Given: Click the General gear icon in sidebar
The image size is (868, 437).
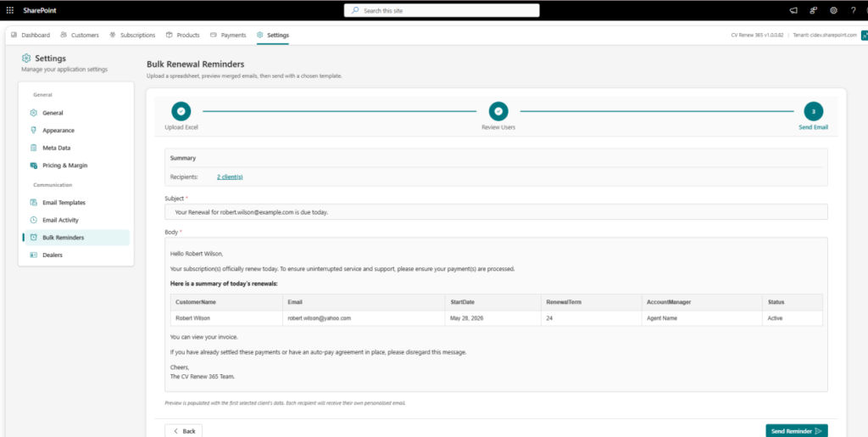Looking at the screenshot, I should pyautogui.click(x=34, y=113).
